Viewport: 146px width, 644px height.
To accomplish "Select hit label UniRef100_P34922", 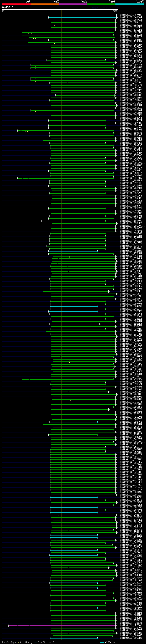I will tap(131, 535).
